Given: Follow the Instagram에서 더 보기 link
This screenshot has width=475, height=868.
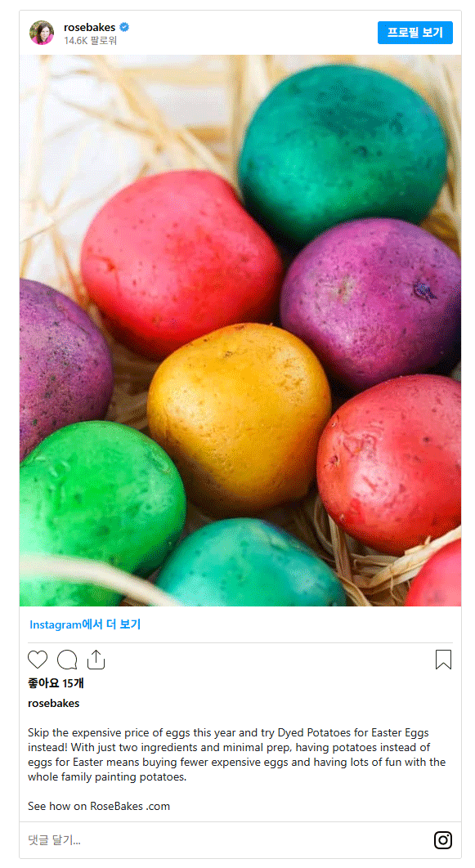Looking at the screenshot, I should [85, 624].
